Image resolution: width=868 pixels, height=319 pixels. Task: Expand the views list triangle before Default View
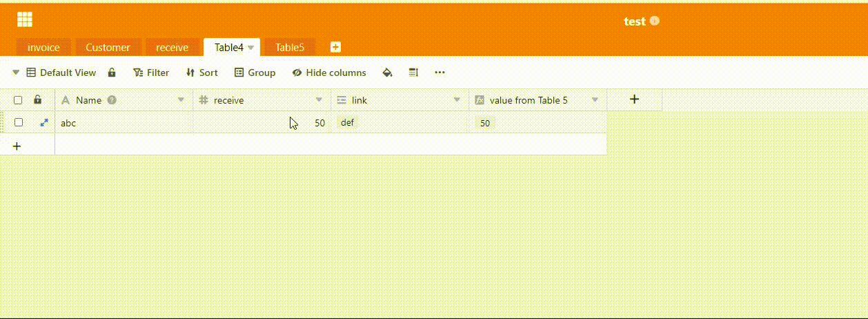pyautogui.click(x=16, y=72)
